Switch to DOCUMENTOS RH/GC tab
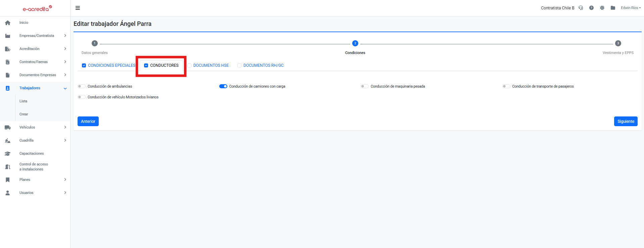Viewport: 644px width, 248px height. (x=263, y=65)
